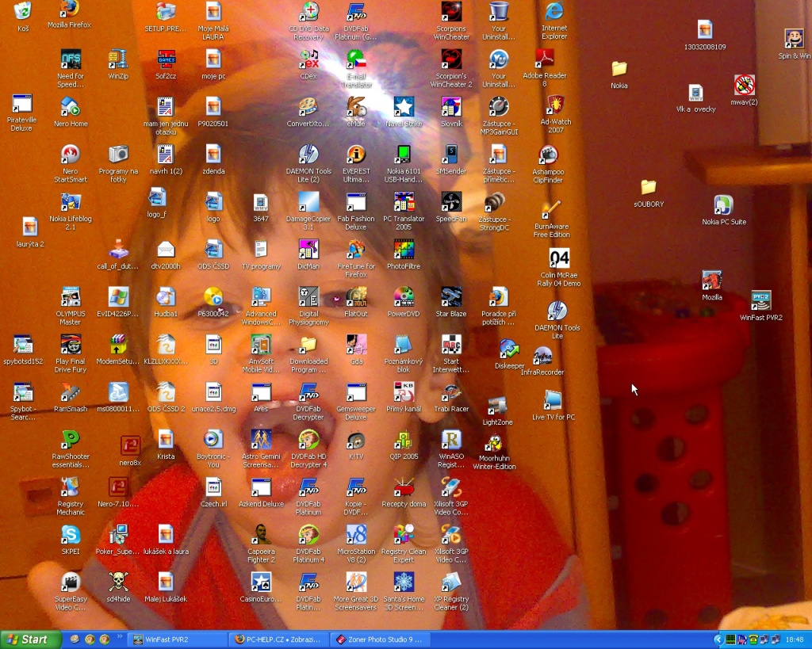Select the sd4hide skull icon
This screenshot has height=649, width=812.
pos(118,587)
